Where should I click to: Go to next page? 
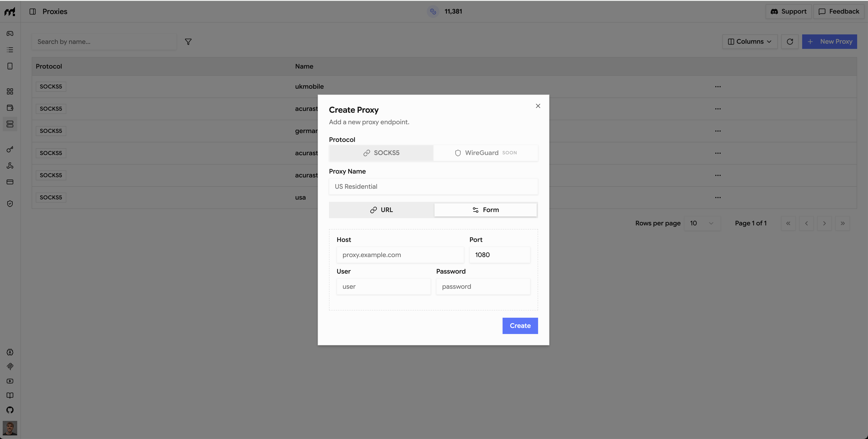825,223
